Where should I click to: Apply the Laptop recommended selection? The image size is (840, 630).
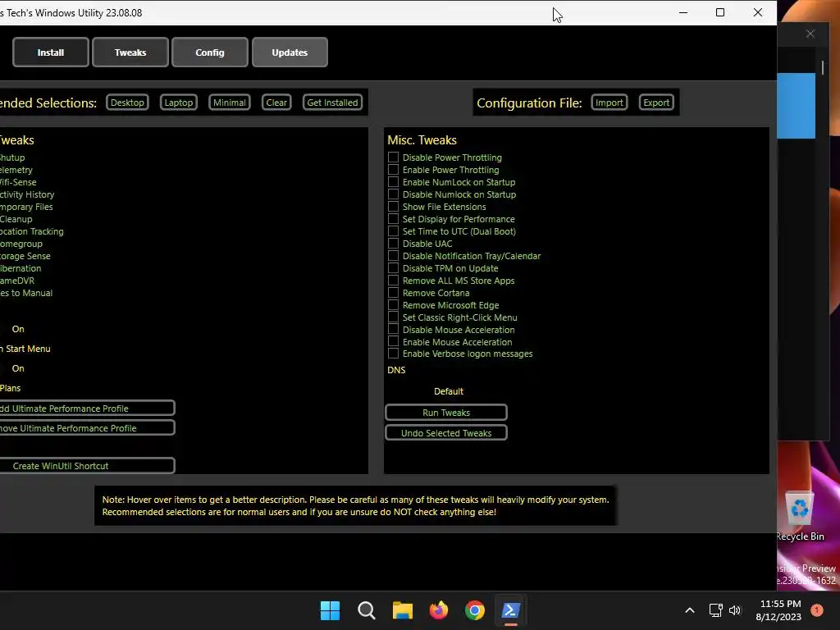pos(178,103)
